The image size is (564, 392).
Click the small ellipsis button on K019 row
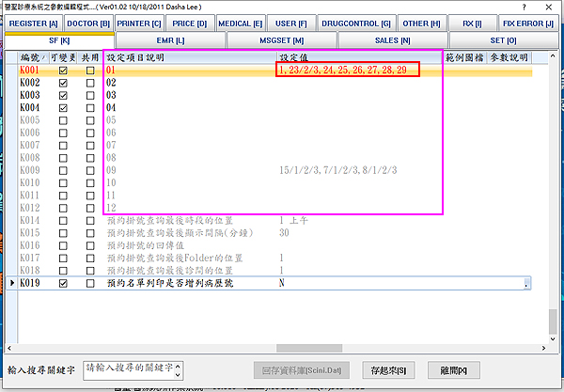pos(526,283)
